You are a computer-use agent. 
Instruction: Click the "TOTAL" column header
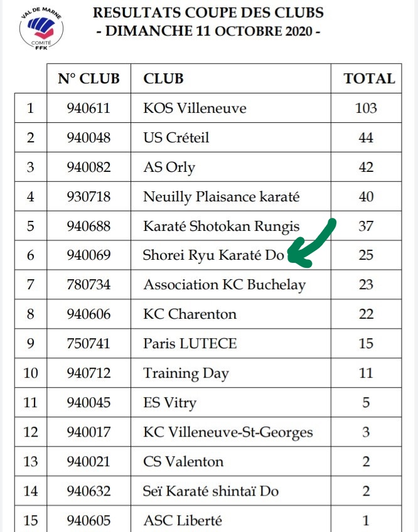(x=369, y=78)
